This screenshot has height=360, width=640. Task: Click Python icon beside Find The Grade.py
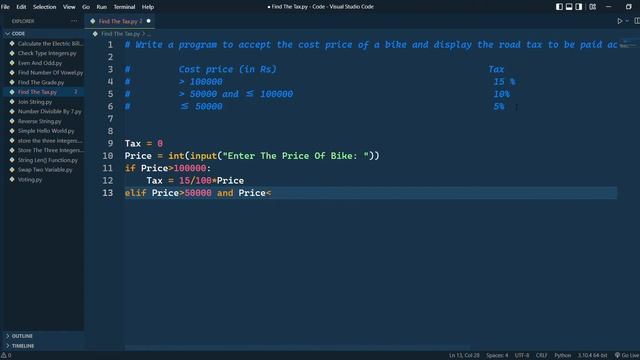pos(12,82)
